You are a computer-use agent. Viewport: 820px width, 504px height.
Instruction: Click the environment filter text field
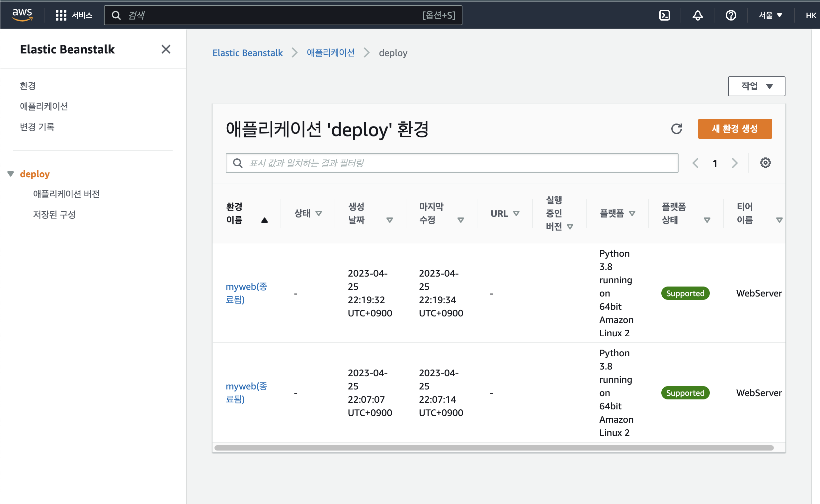click(x=452, y=163)
